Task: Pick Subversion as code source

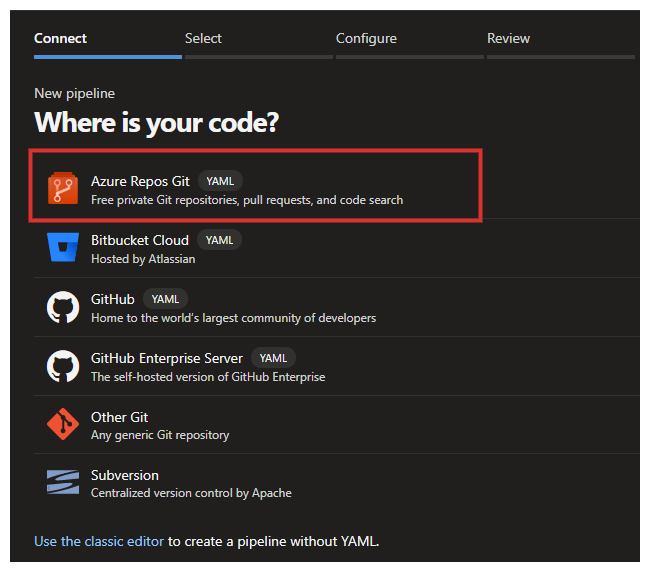Action: [337, 482]
